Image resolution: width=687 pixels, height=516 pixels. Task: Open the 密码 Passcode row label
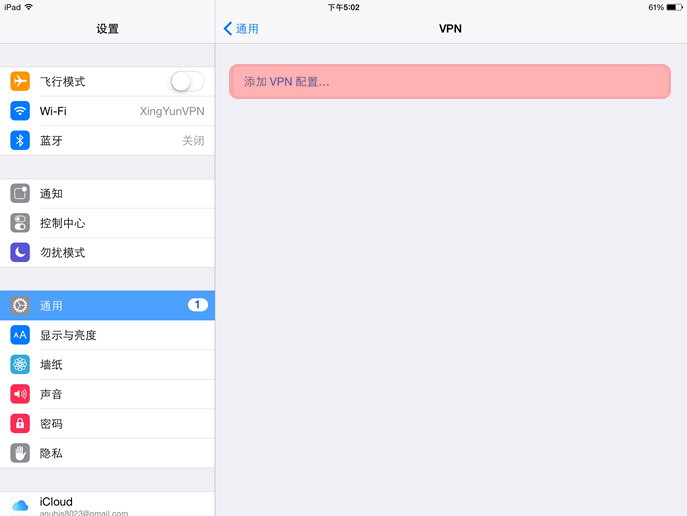click(51, 424)
